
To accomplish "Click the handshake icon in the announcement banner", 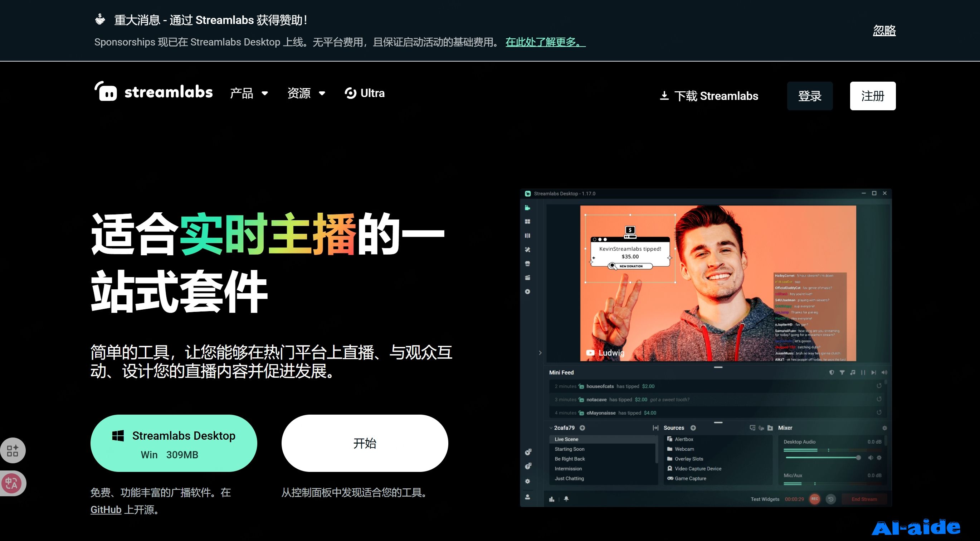I will [100, 19].
